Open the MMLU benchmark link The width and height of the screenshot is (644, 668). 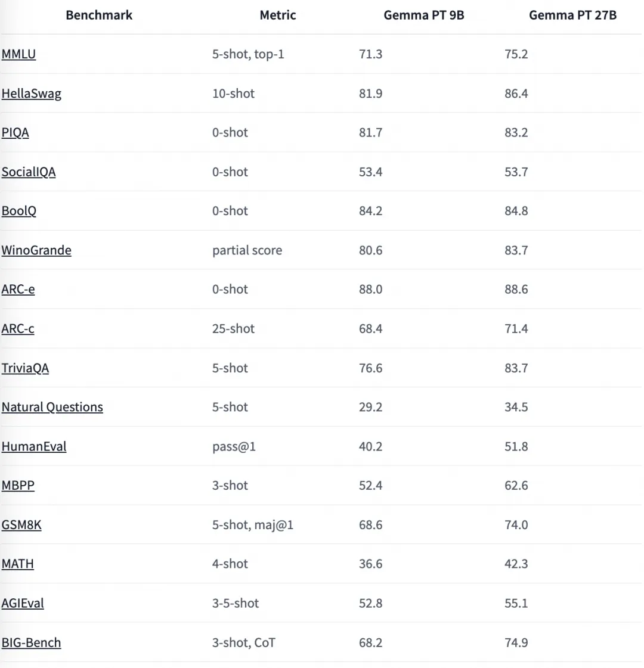18,54
